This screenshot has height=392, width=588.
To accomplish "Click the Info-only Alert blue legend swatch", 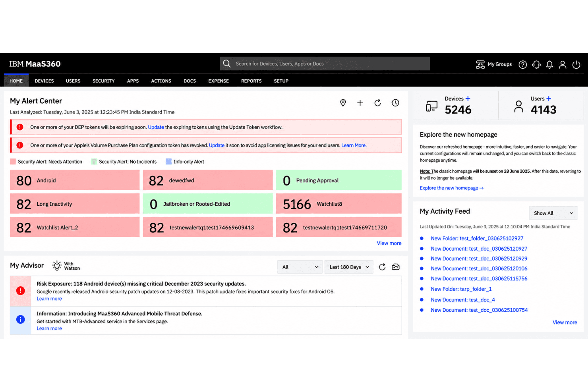I will 168,162.
